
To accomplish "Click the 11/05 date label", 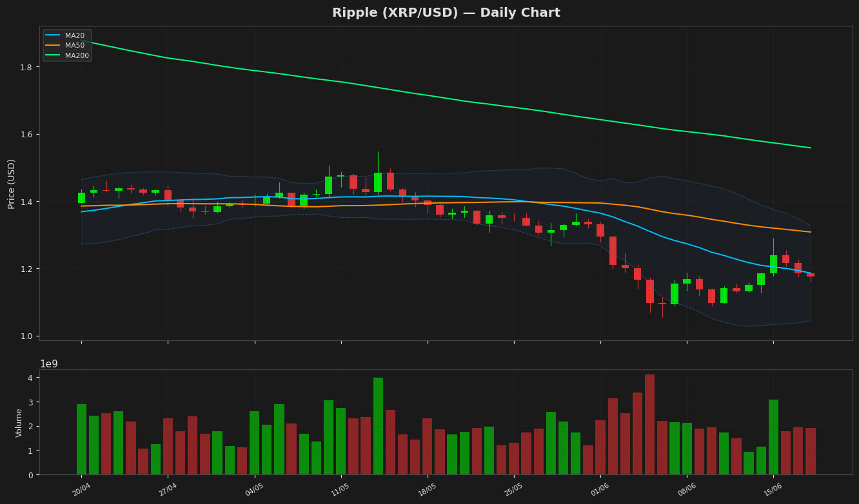I will 341,490.
